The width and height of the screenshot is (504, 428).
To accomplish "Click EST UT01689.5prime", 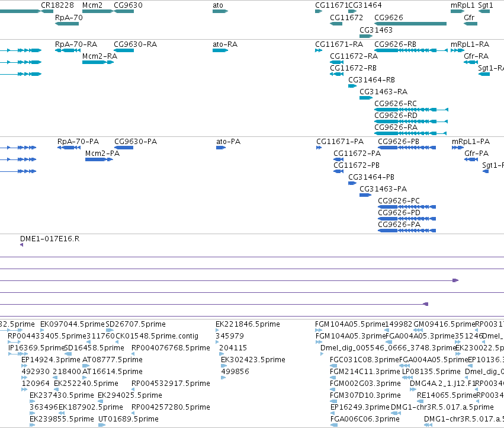I will click(x=129, y=419).
